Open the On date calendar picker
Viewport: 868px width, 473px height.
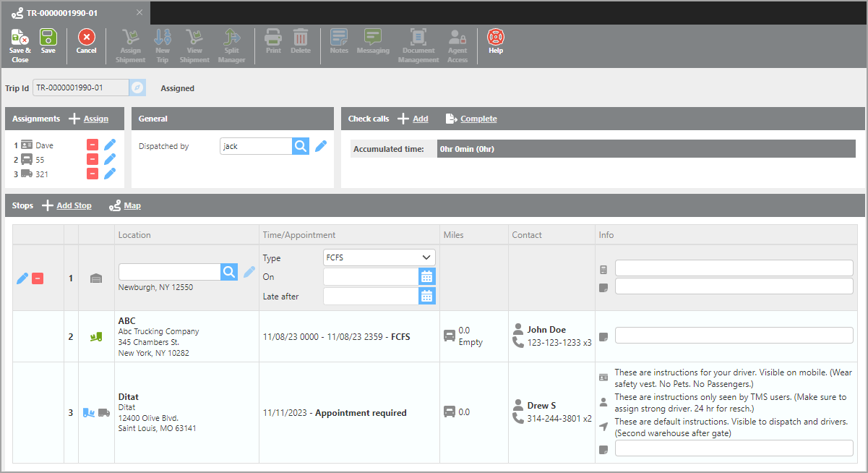click(x=427, y=277)
